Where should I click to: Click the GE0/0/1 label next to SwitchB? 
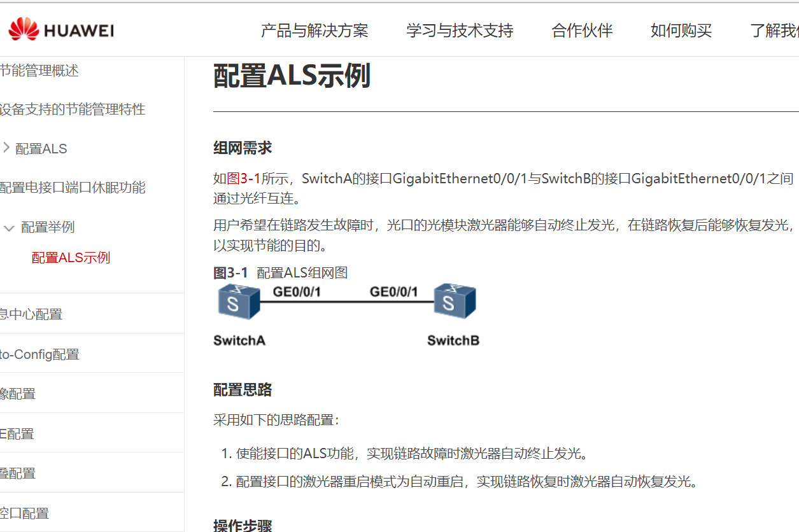coord(394,292)
